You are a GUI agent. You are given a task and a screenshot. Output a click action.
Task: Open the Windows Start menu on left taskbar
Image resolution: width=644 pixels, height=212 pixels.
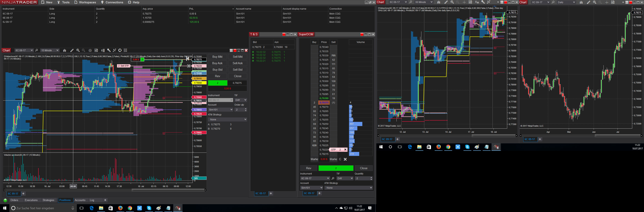(5, 208)
